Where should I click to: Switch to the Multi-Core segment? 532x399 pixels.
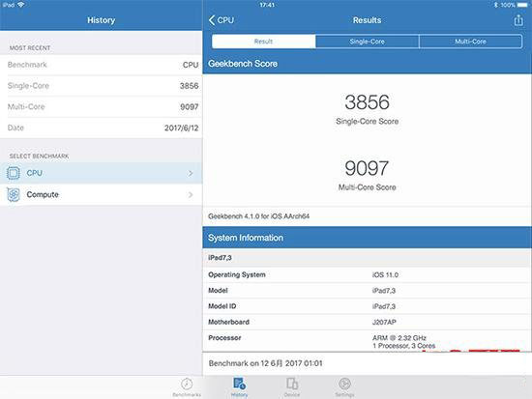point(471,42)
